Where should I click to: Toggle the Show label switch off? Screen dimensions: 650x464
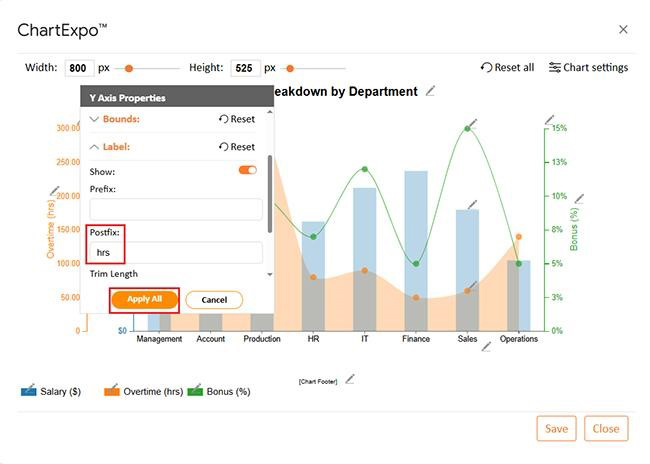[247, 171]
